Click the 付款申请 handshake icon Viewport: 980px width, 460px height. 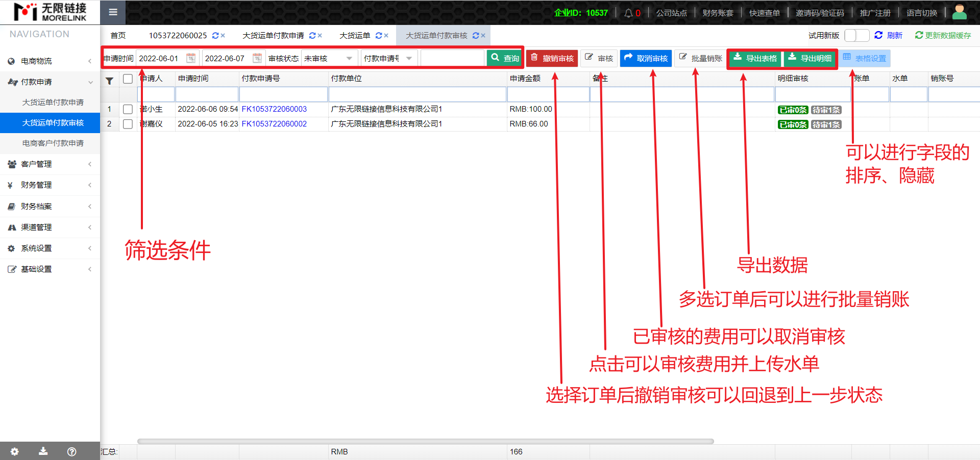(13, 82)
